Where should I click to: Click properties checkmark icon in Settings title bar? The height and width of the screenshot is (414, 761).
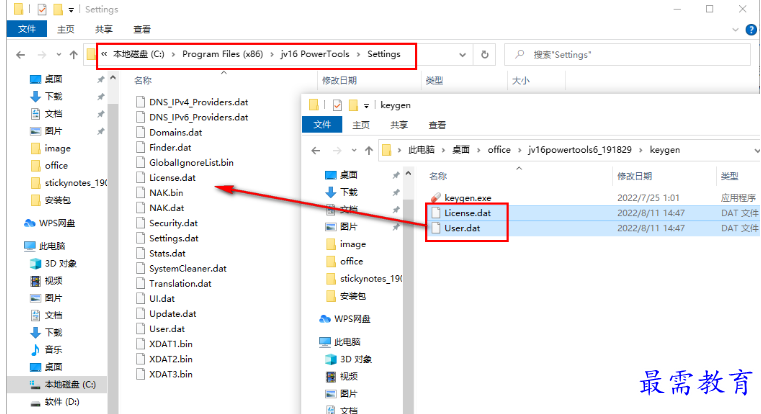(x=42, y=9)
